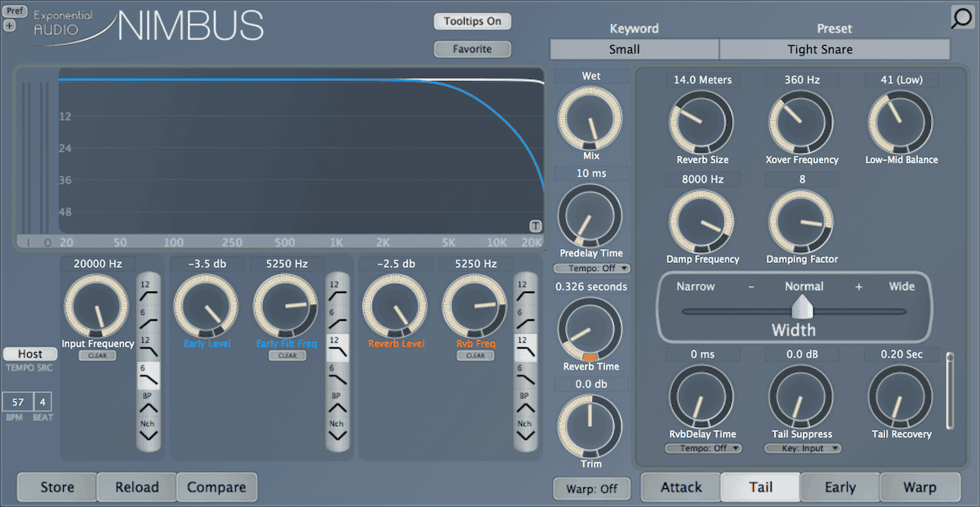Viewport: 980px width, 507px height.
Task: Toggle the Favorite button
Action: click(x=472, y=49)
